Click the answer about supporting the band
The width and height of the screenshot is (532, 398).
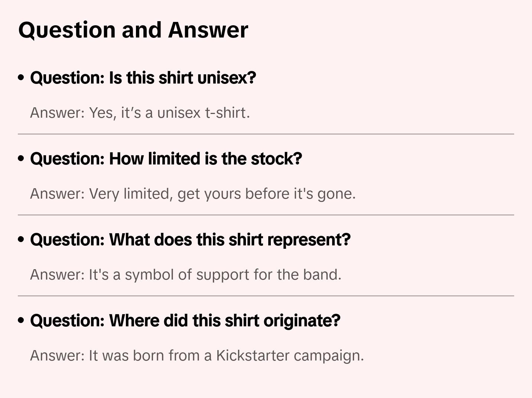[185, 275]
